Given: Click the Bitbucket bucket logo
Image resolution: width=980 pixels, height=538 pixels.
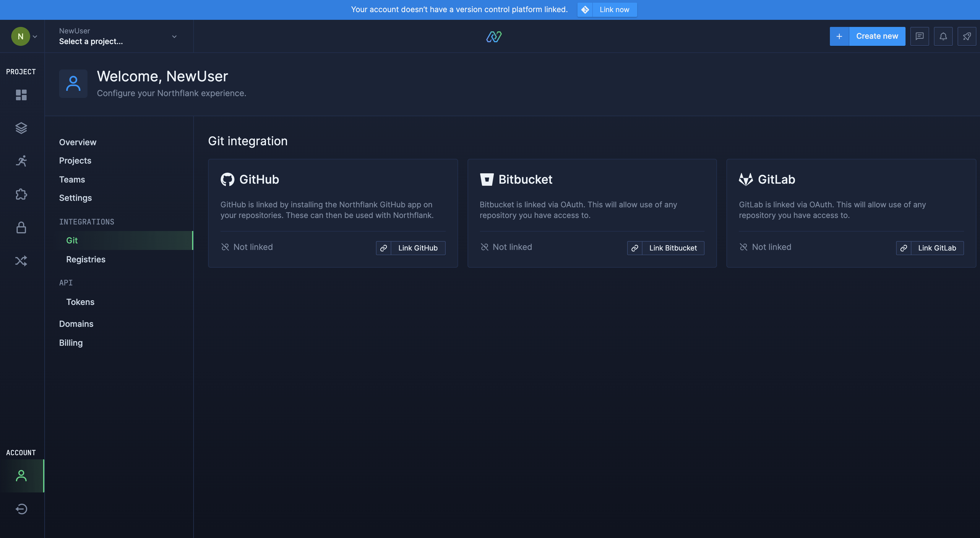Looking at the screenshot, I should pos(486,179).
